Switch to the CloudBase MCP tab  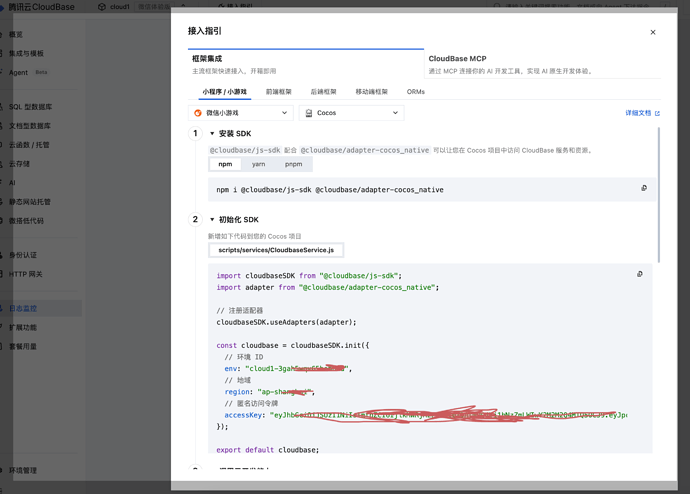pyautogui.click(x=543, y=64)
